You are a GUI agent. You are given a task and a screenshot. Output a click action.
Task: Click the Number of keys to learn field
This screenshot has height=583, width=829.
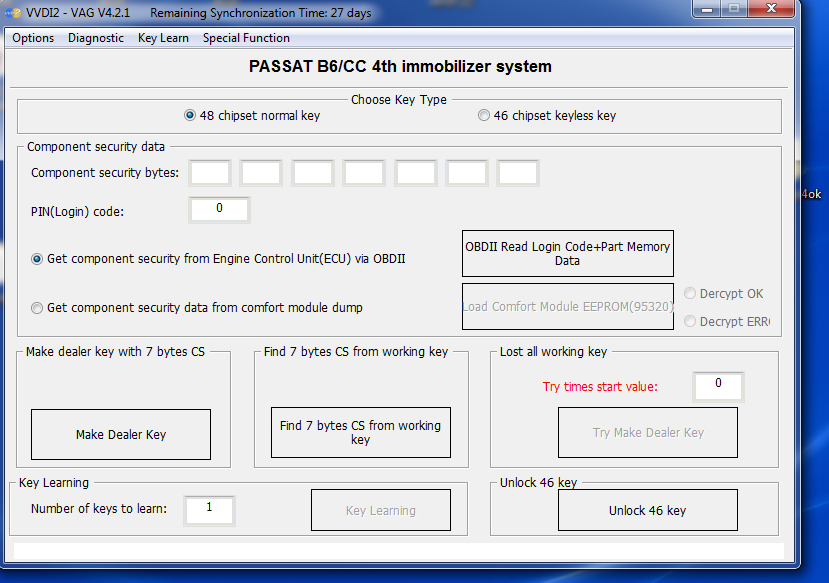pyautogui.click(x=208, y=510)
